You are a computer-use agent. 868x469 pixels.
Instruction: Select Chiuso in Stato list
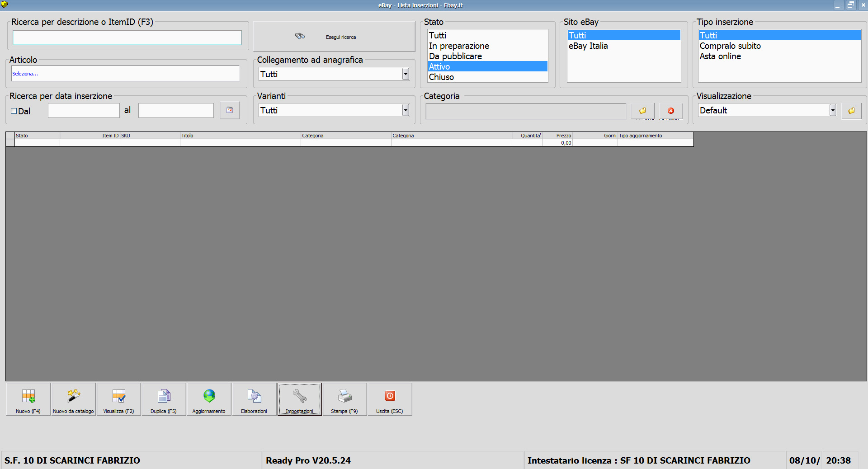[488, 77]
